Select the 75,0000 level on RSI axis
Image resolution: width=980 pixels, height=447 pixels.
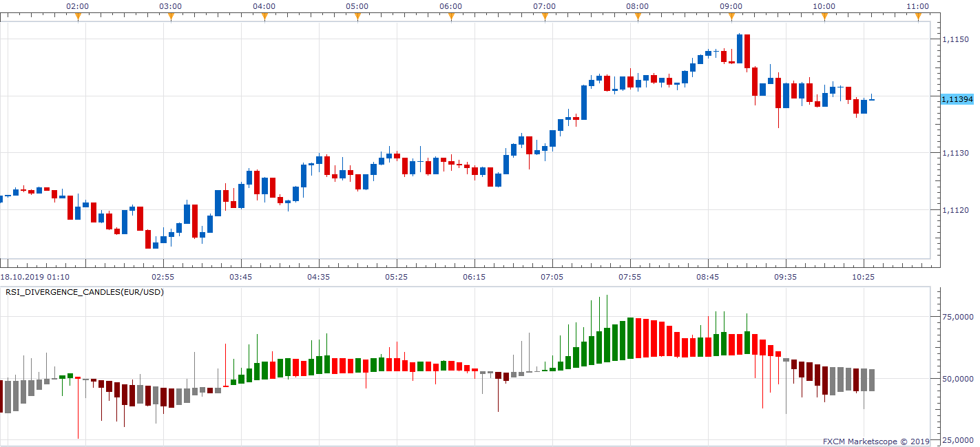point(957,317)
